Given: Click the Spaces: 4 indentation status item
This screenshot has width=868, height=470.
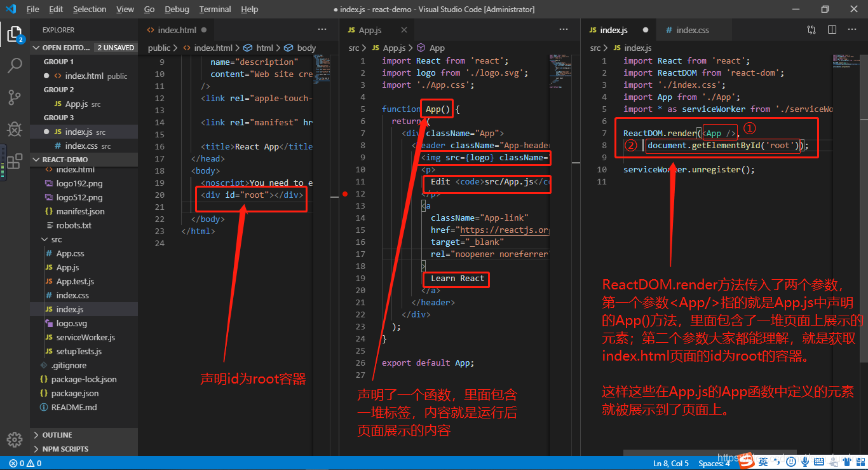Looking at the screenshot, I should tap(714, 463).
